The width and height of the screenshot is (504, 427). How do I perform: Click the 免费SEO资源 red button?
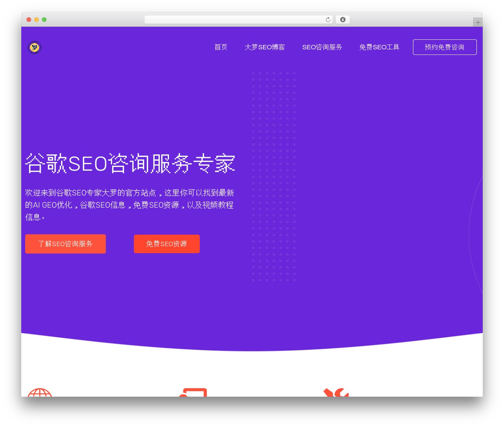coord(167,244)
